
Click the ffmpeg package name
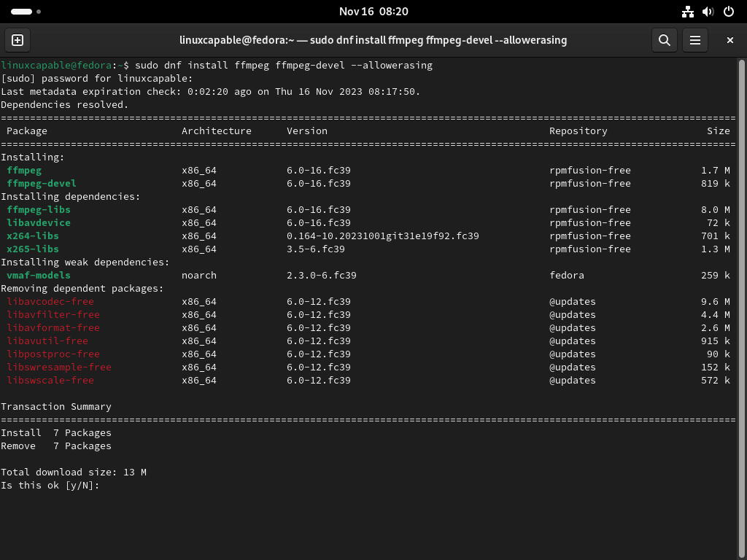click(23, 170)
